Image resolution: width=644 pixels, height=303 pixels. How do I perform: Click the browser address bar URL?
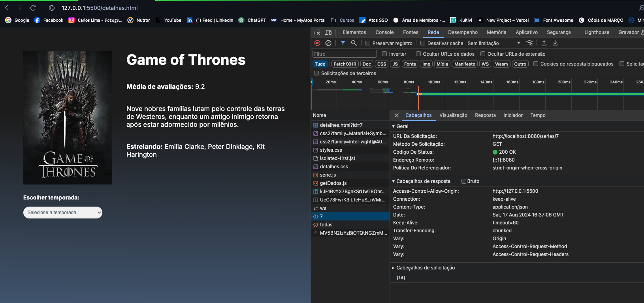tap(100, 8)
